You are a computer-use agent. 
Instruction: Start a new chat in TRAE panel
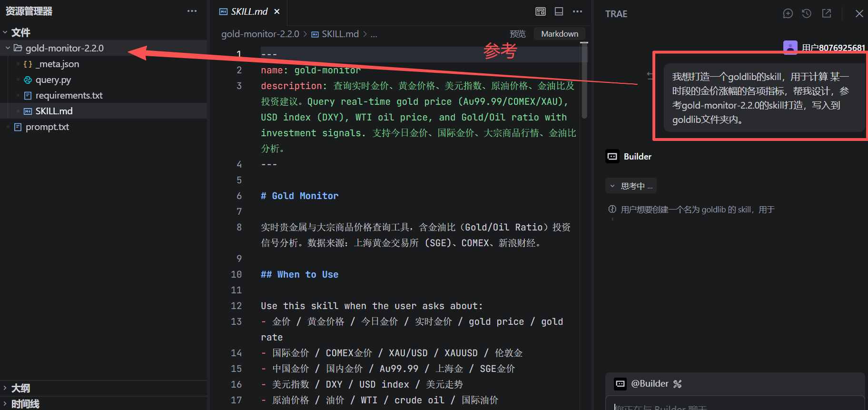788,13
